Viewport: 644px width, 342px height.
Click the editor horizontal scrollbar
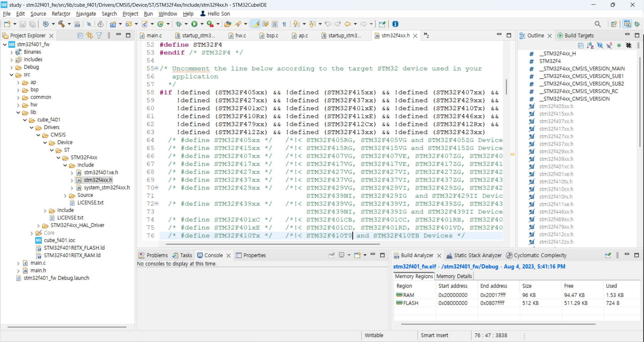(x=273, y=244)
